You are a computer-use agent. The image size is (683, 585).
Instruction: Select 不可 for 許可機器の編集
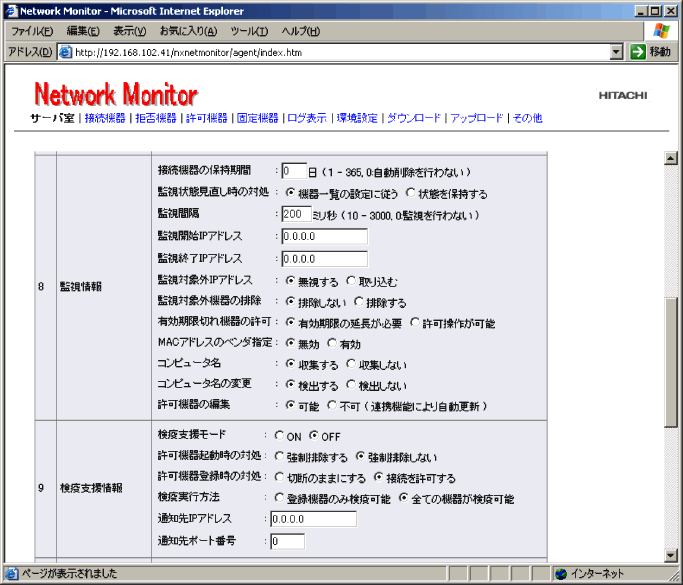pos(332,406)
